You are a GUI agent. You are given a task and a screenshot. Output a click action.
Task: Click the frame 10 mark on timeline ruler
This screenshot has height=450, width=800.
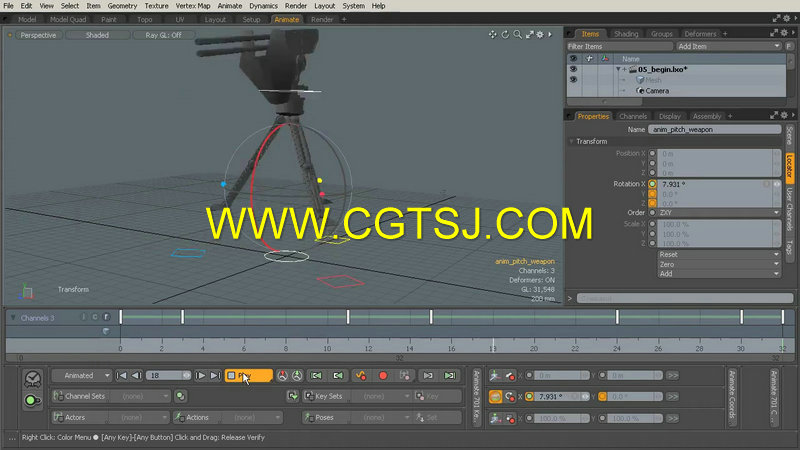(x=327, y=348)
